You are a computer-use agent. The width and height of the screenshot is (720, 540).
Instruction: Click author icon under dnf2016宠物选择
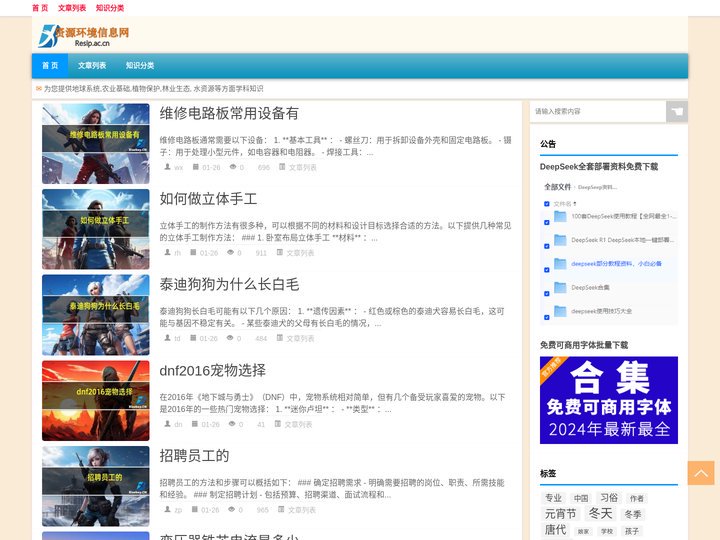click(x=168, y=424)
